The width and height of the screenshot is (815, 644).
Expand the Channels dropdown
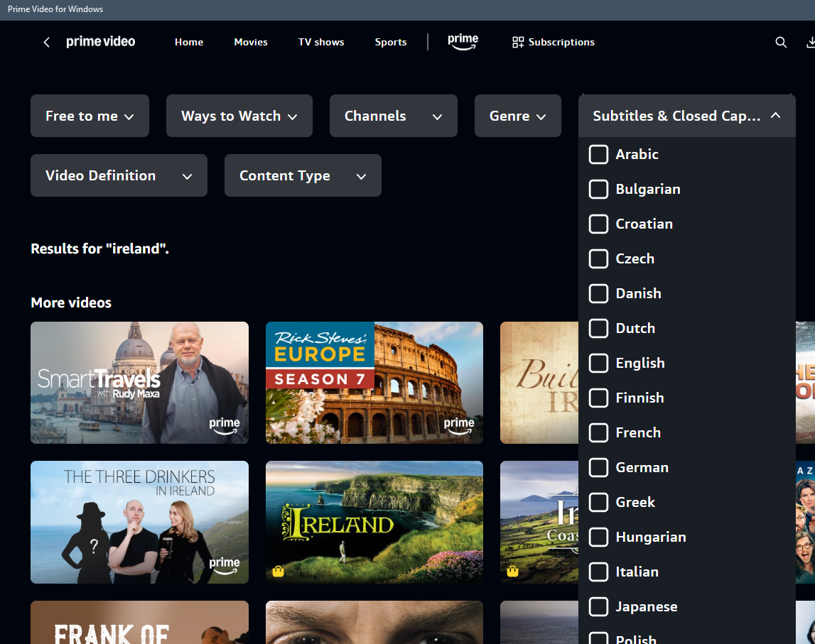[x=394, y=116]
